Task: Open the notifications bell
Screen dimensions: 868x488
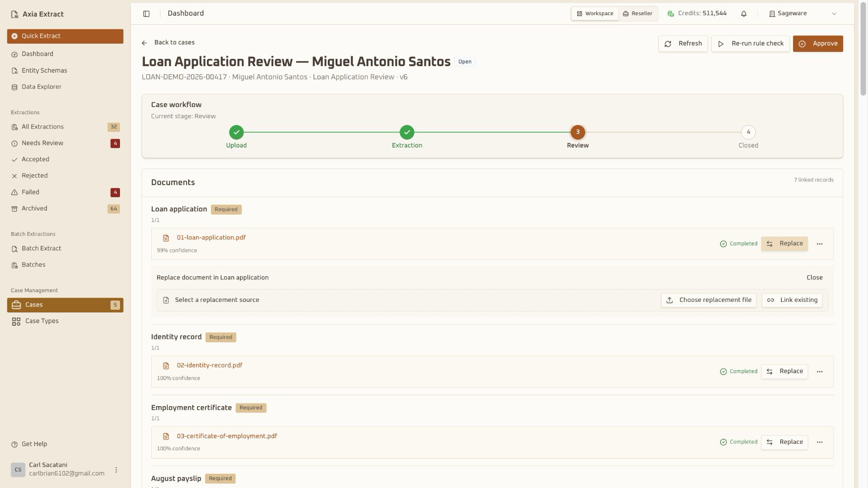Action: (x=744, y=14)
